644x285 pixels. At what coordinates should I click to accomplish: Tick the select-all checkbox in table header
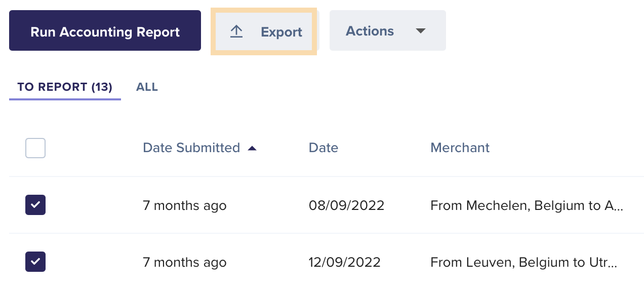pyautogui.click(x=35, y=148)
